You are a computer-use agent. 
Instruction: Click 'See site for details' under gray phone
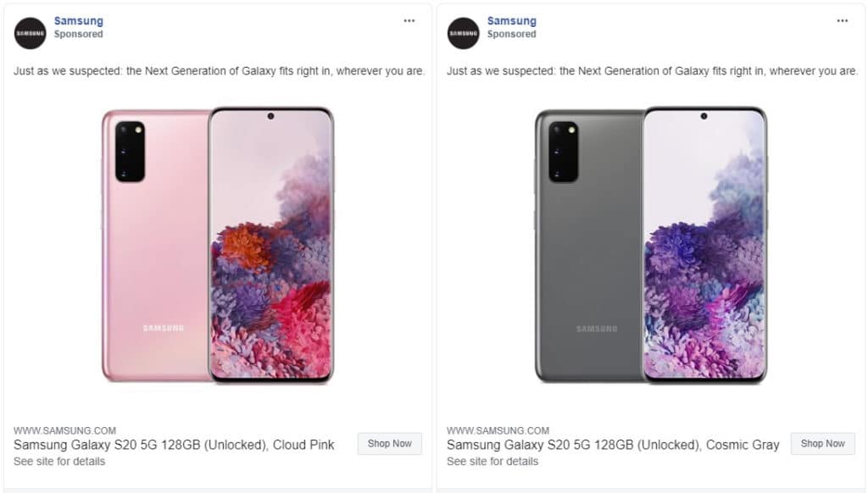(x=492, y=462)
